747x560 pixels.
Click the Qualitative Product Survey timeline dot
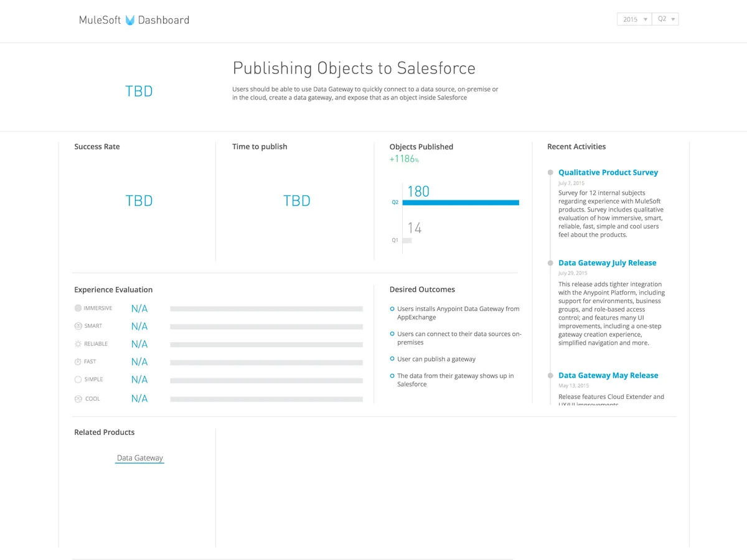coord(550,172)
